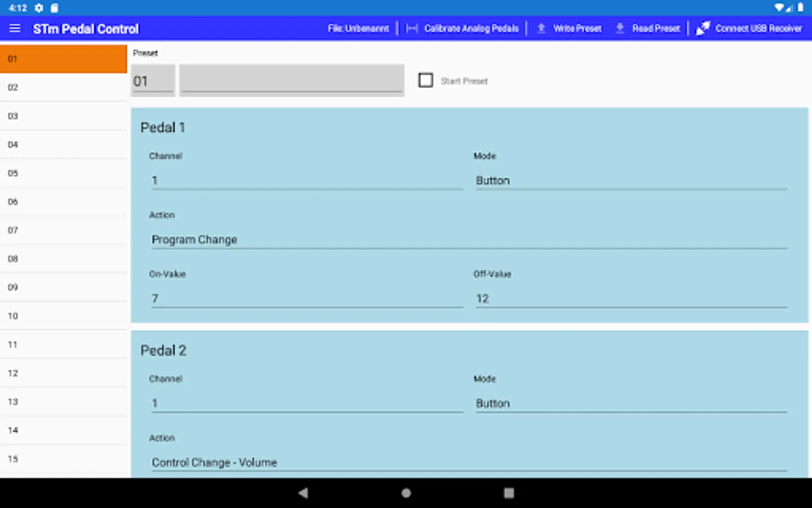Select preset 12 in the list
This screenshot has width=812, height=508.
tap(64, 373)
